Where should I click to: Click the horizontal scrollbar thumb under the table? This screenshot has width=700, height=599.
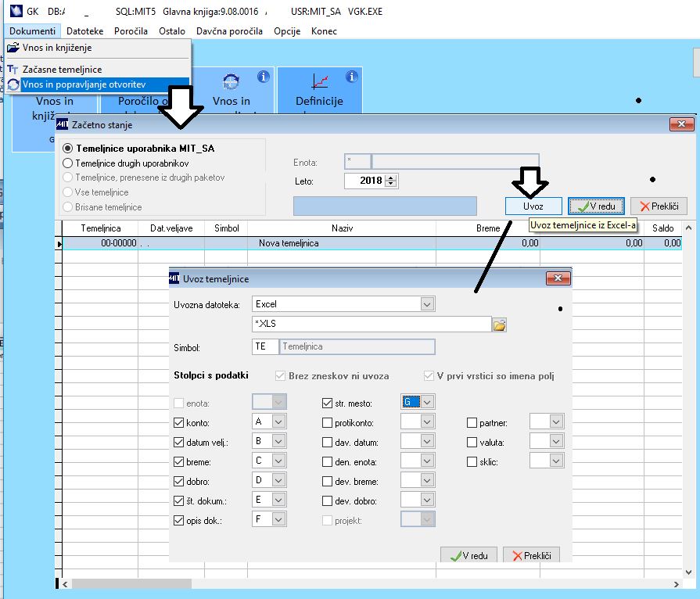pyautogui.click(x=131, y=584)
